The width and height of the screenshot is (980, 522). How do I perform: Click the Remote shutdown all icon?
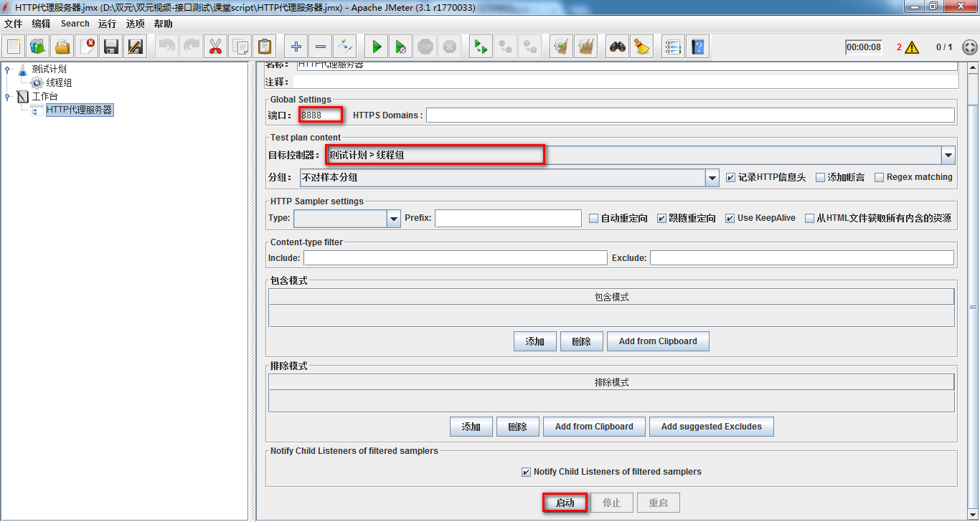point(529,47)
